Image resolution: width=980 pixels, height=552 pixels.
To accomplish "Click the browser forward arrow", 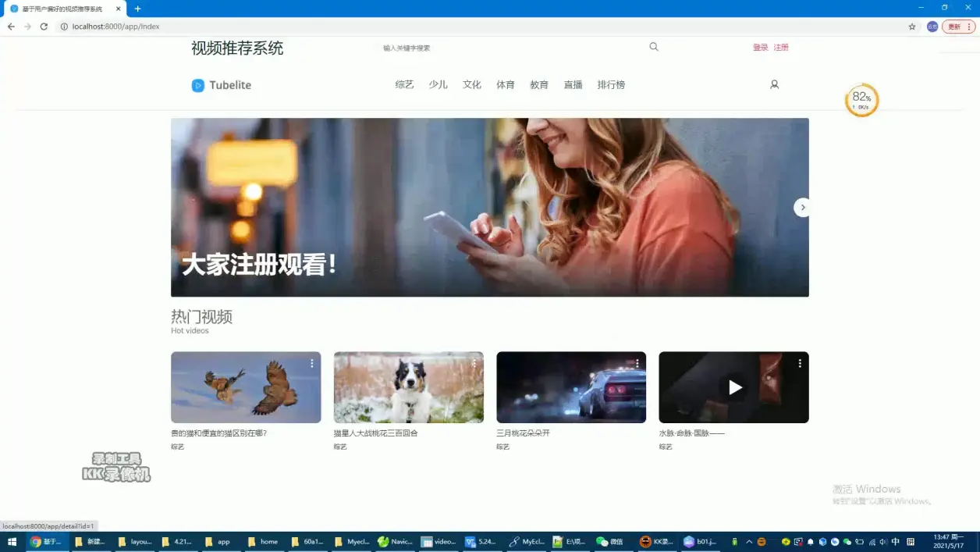I will tap(27, 27).
